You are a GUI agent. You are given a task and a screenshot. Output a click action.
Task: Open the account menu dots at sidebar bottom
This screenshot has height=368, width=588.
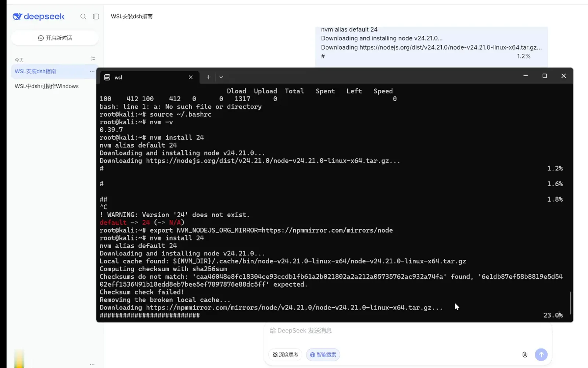pyautogui.click(x=92, y=364)
